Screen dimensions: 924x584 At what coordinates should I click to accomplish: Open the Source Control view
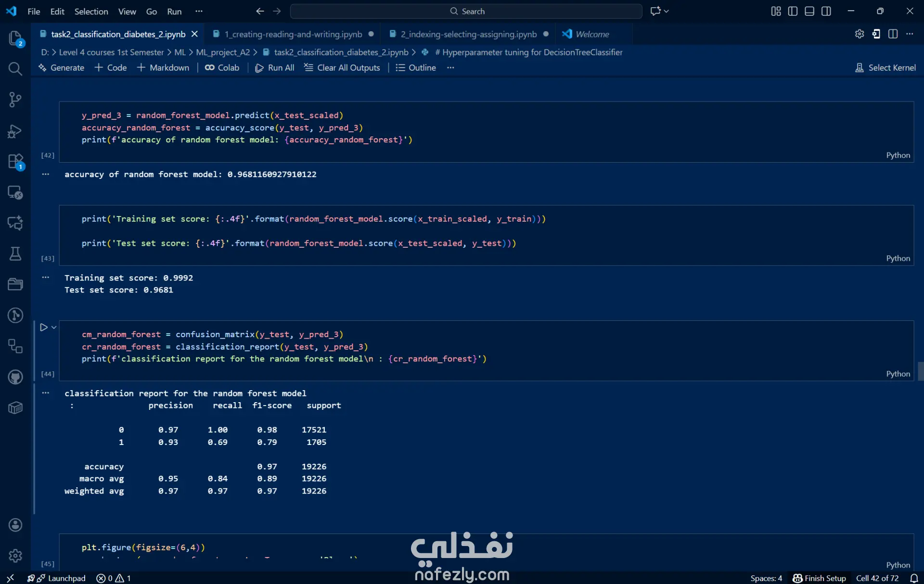pyautogui.click(x=15, y=100)
